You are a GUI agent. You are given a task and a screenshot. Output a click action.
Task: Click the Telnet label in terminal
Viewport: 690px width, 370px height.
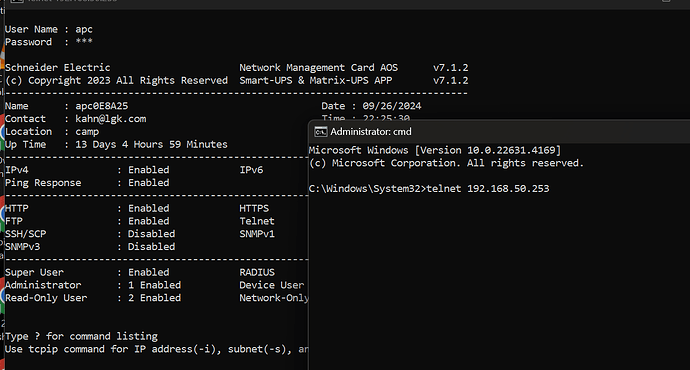coord(257,221)
